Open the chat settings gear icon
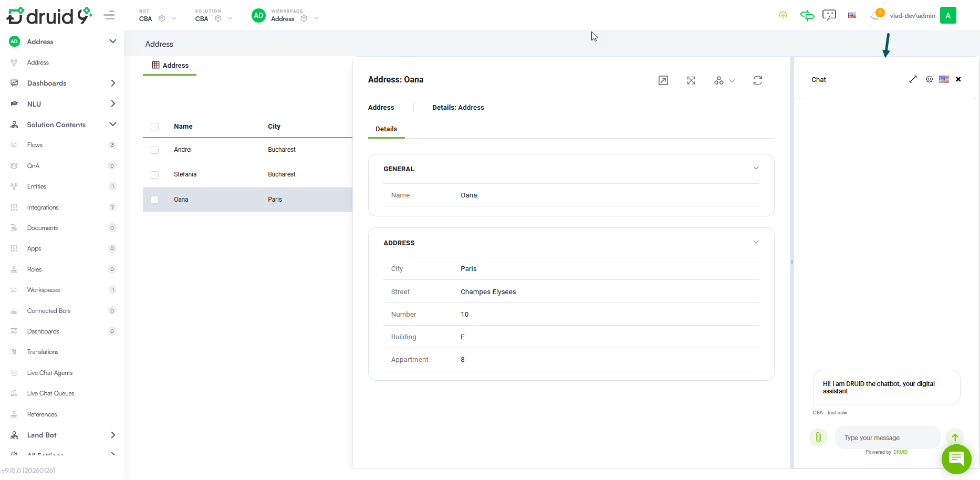 click(x=929, y=79)
